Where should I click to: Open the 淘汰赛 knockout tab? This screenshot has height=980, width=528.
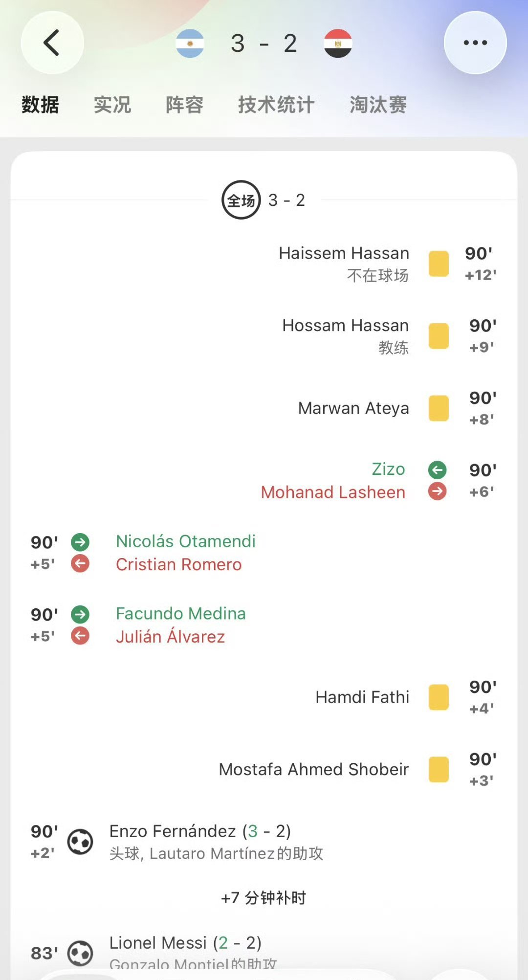coord(378,105)
